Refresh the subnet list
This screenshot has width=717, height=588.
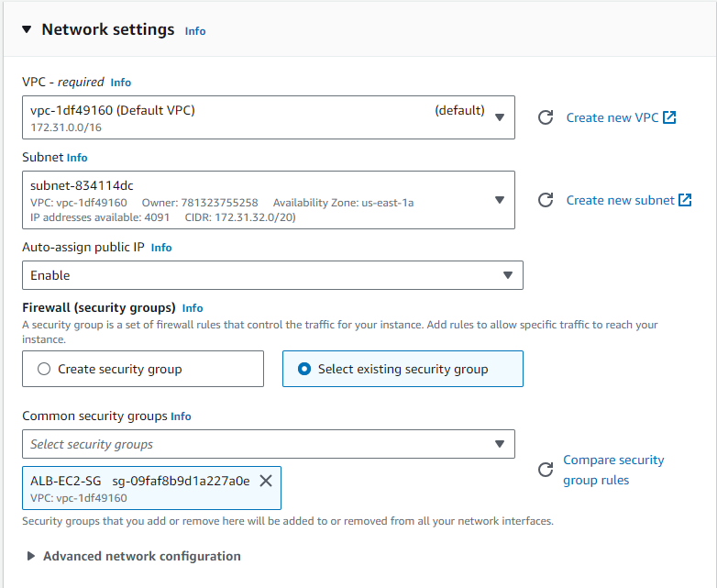[x=545, y=200]
